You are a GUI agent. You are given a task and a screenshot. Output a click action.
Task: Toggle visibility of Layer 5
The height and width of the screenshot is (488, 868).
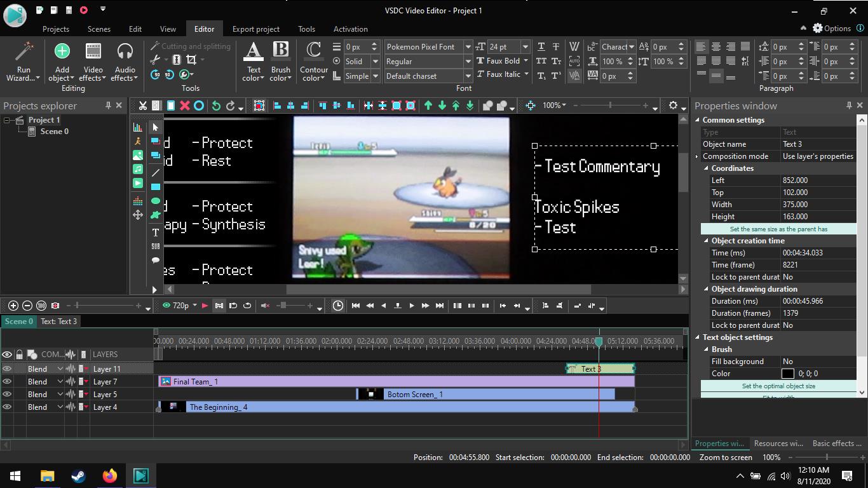coord(7,395)
